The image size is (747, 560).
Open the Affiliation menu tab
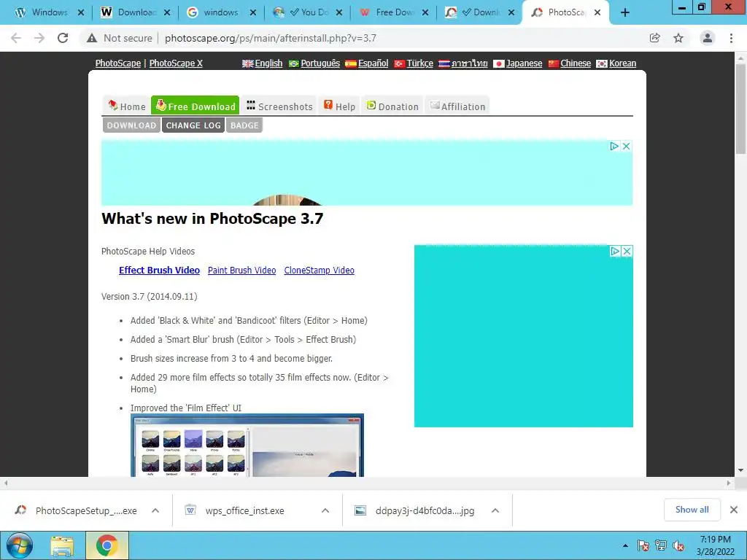(457, 106)
